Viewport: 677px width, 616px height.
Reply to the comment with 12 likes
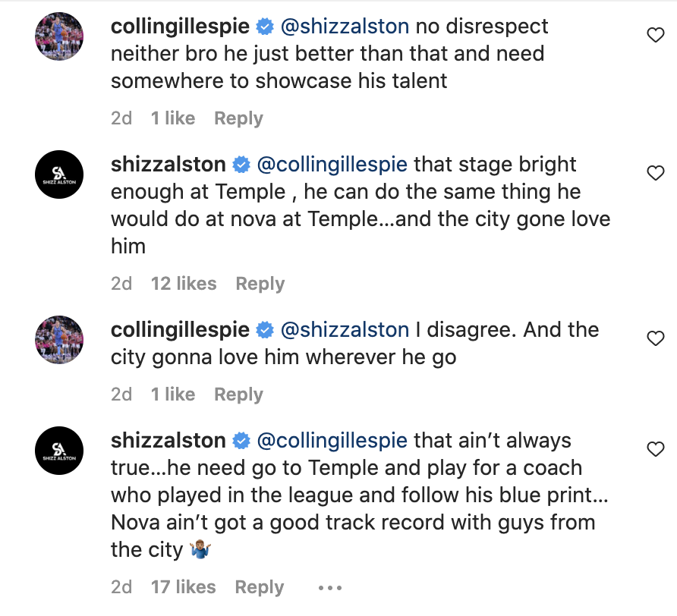pos(260,284)
